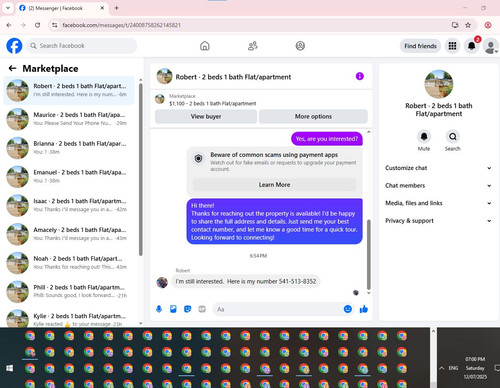
Task: Click the ENG language indicator
Action: (x=453, y=368)
